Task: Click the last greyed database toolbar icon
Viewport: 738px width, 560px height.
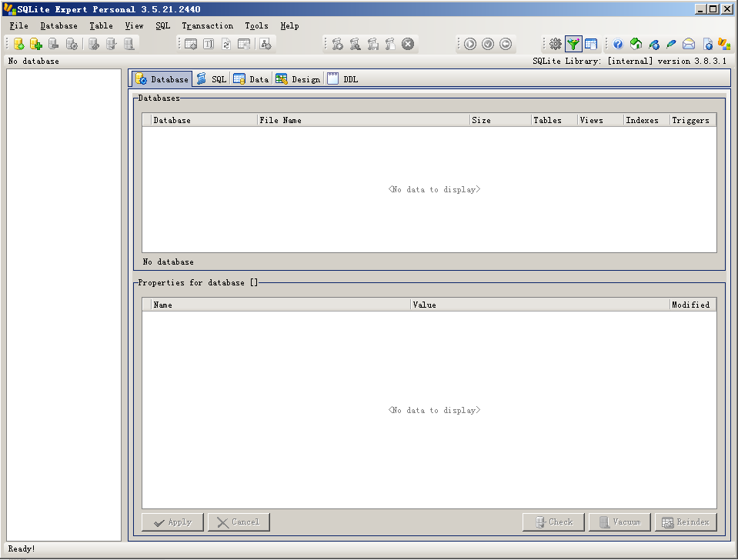Action: pyautogui.click(x=129, y=44)
